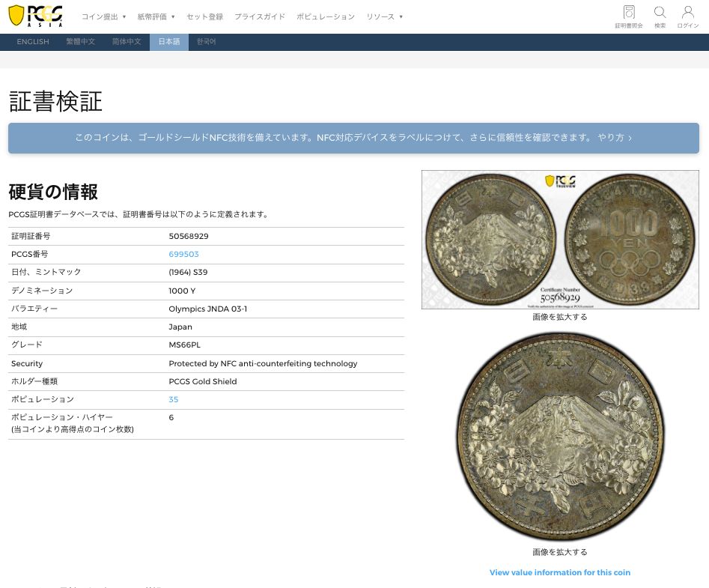Open population count 35 link
This screenshot has width=709, height=588.
(174, 399)
